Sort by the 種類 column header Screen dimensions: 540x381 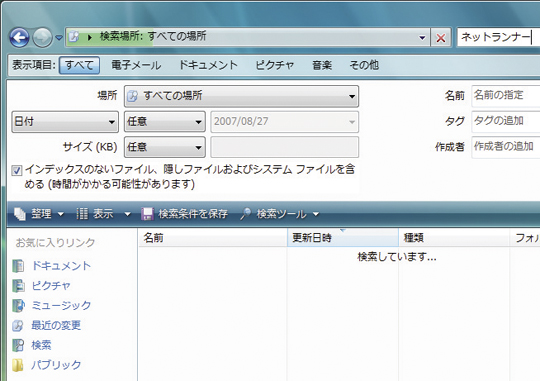point(454,238)
